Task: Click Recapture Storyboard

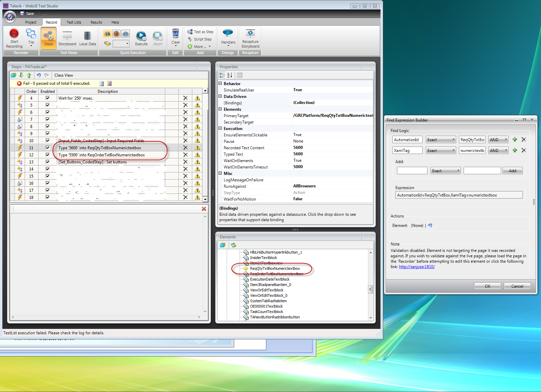Action: [x=250, y=38]
